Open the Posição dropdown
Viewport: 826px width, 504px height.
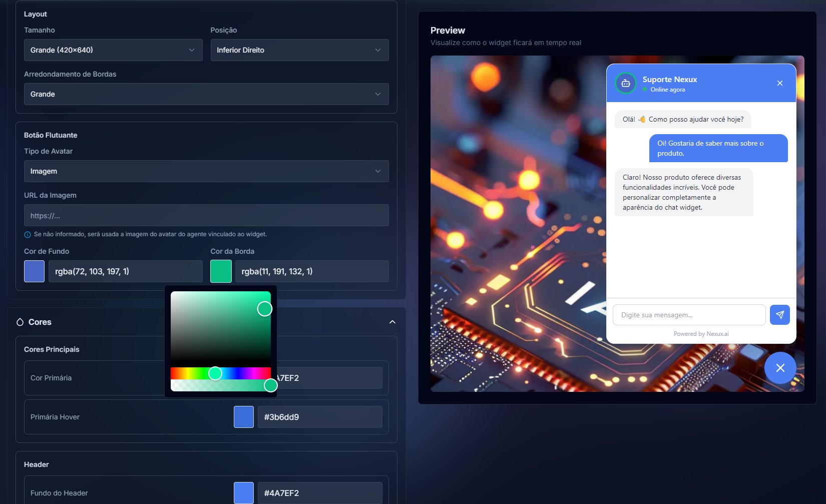click(x=299, y=50)
